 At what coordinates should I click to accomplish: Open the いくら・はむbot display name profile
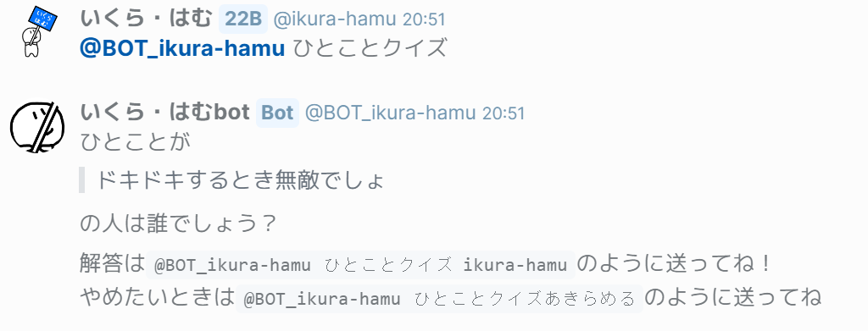165,113
